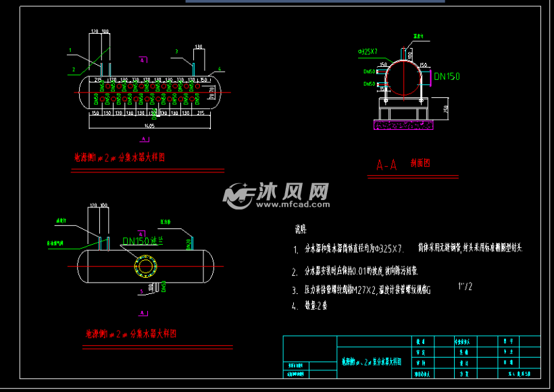This screenshot has height=392, width=554.
Task: Select the 说明 notes heading
Action: (300, 229)
